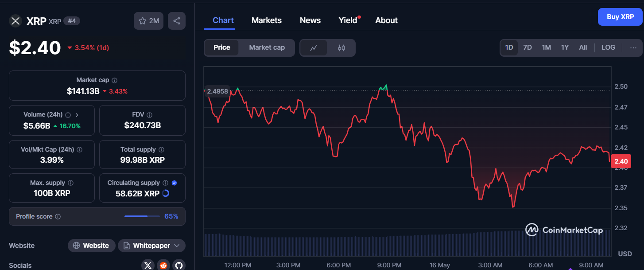Click the Market cap info icon
Screen dimensions: 644x270
115,80
